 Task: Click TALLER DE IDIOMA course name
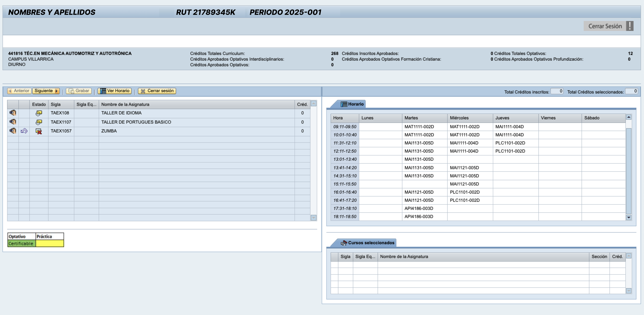pos(121,113)
